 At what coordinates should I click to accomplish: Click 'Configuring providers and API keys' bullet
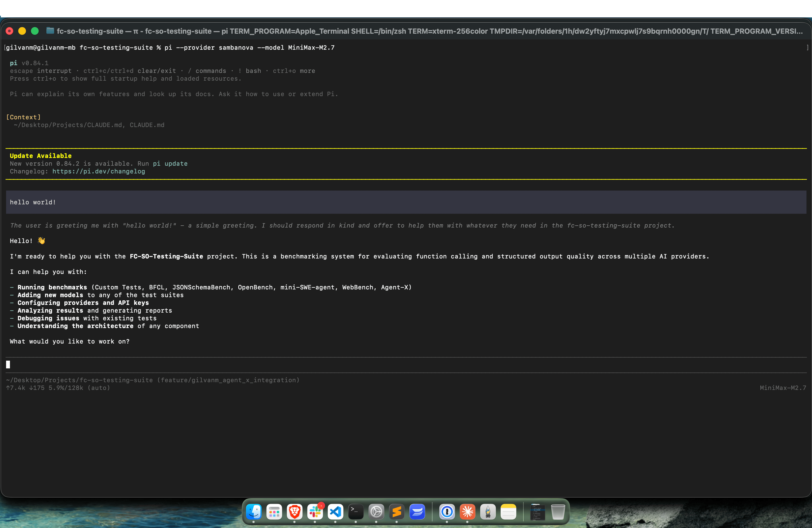point(79,303)
